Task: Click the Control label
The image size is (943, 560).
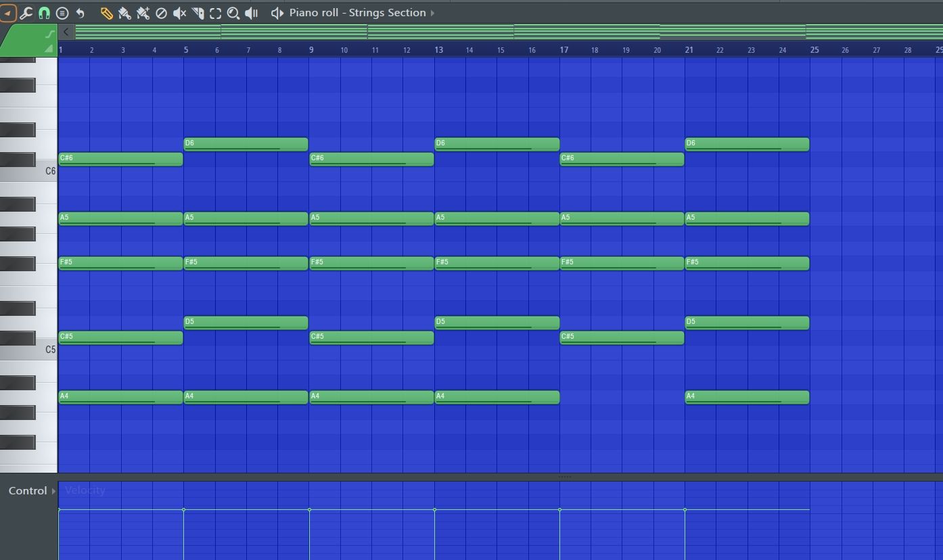Action: pos(28,491)
